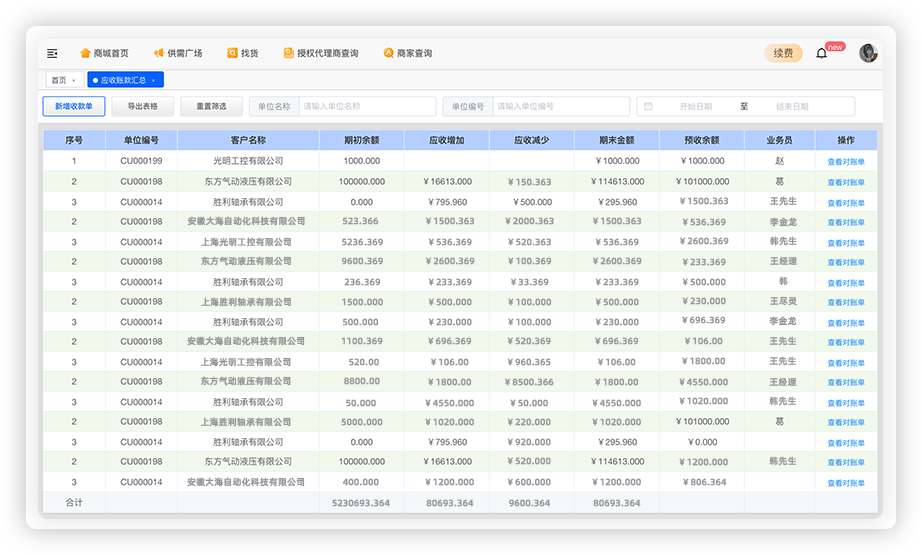Close the 首页 tab with its x

[x=74, y=81]
